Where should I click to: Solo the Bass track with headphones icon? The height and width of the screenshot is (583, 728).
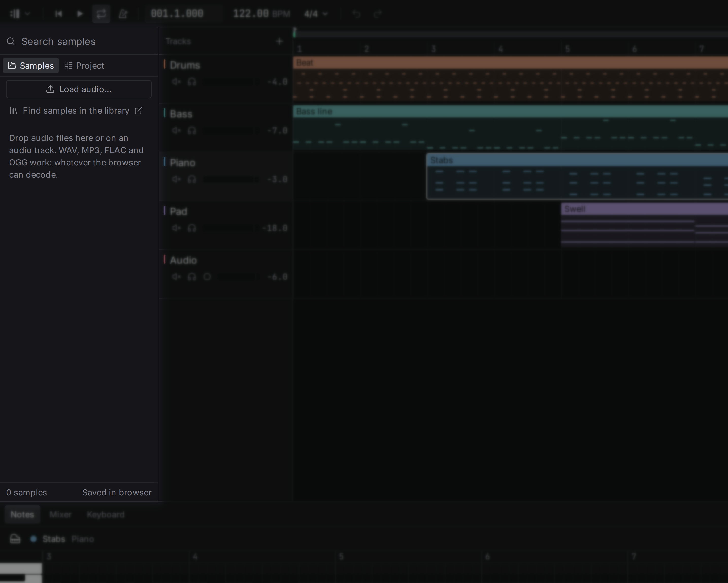pyautogui.click(x=192, y=131)
